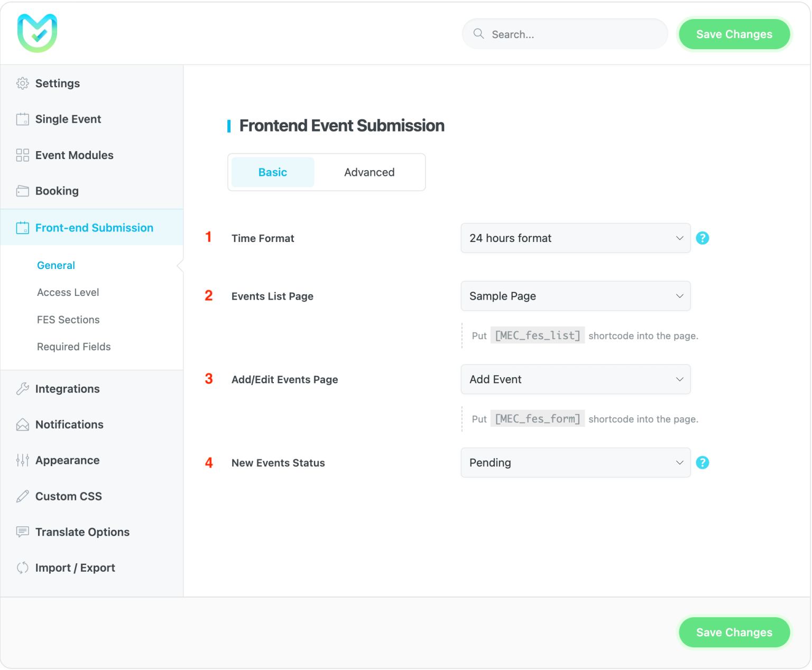This screenshot has width=812, height=670.
Task: Select the Access Level submenu item
Action: (68, 292)
